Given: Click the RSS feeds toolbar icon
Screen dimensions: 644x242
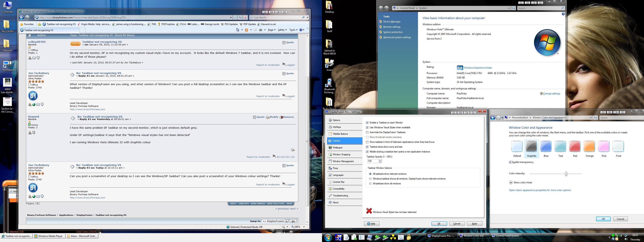Looking at the screenshot, I should [x=247, y=30].
